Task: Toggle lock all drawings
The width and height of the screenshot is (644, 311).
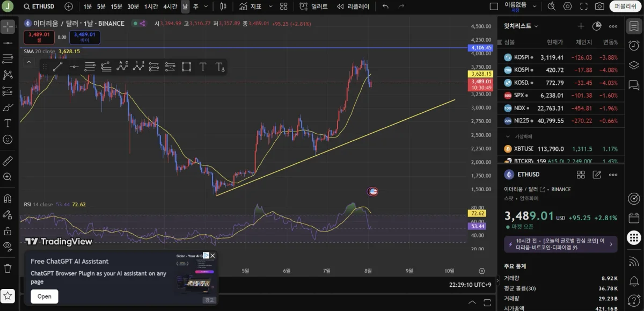Action: 8,230
